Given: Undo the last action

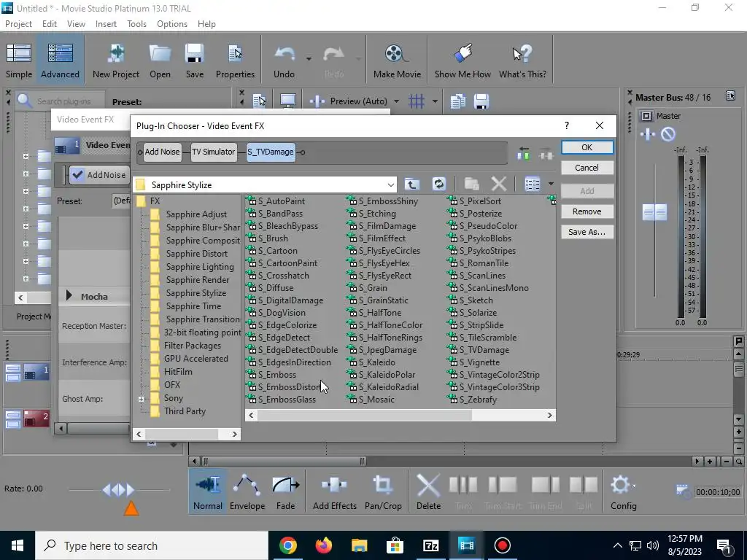Looking at the screenshot, I should 284,61.
